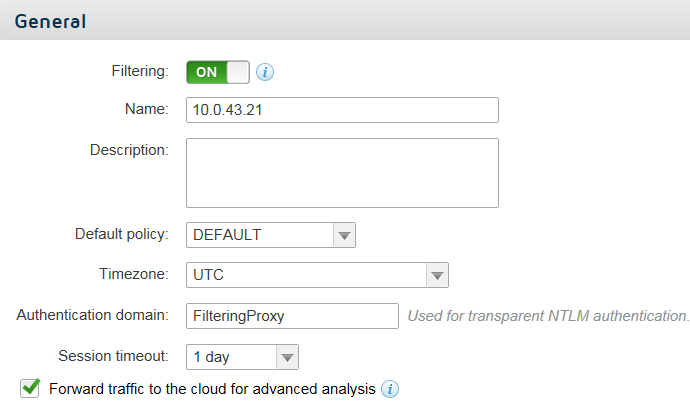Click inside the empty Description text area
Image resolution: width=690 pixels, height=405 pixels.
342,173
